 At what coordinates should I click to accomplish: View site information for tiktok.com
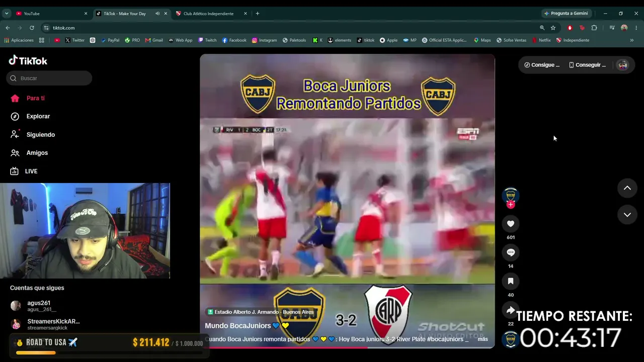(46, 28)
